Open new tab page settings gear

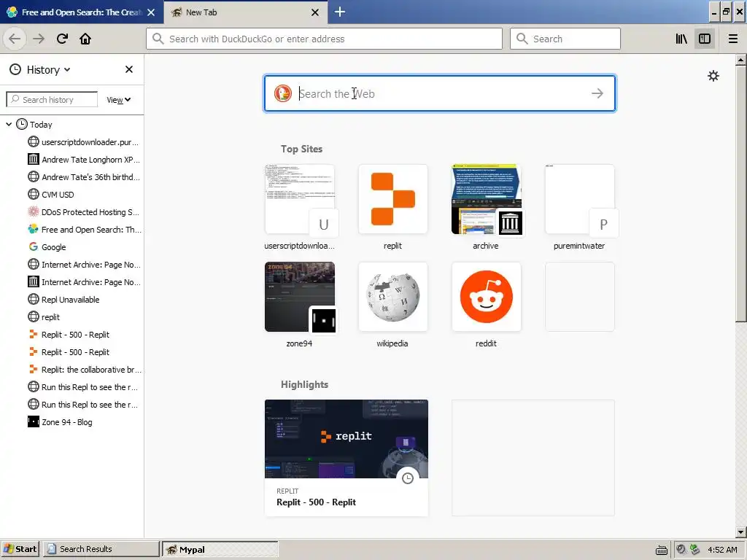pos(713,76)
